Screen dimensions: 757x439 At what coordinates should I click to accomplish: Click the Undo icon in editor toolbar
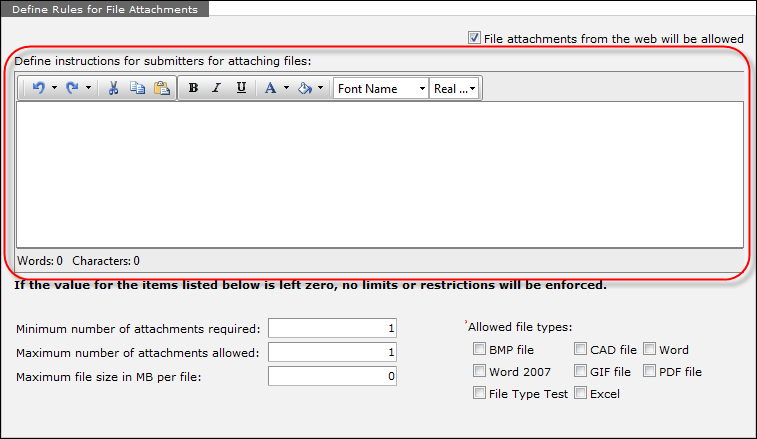coord(38,88)
